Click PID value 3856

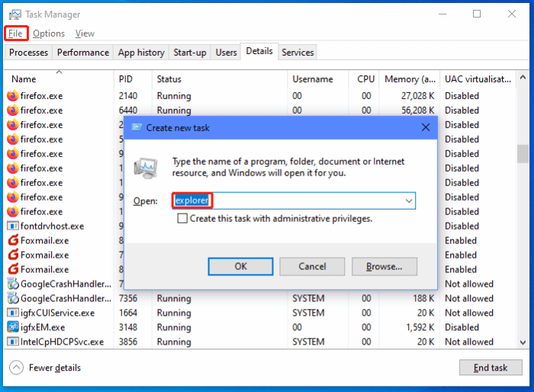click(128, 342)
